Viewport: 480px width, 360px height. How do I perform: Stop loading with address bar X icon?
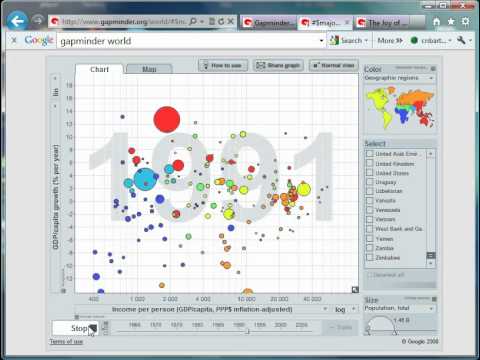230,22
